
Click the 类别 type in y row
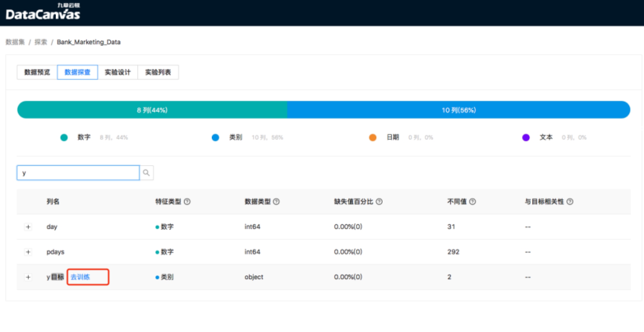[x=167, y=277]
